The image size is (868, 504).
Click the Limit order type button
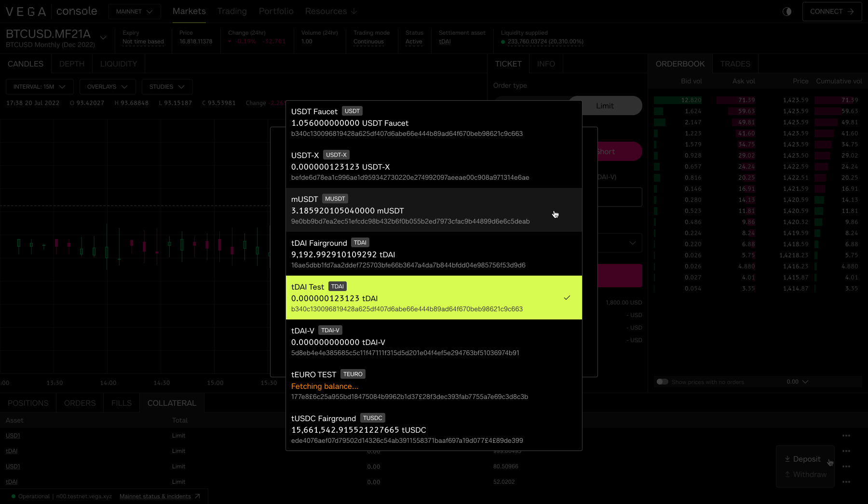[605, 106]
